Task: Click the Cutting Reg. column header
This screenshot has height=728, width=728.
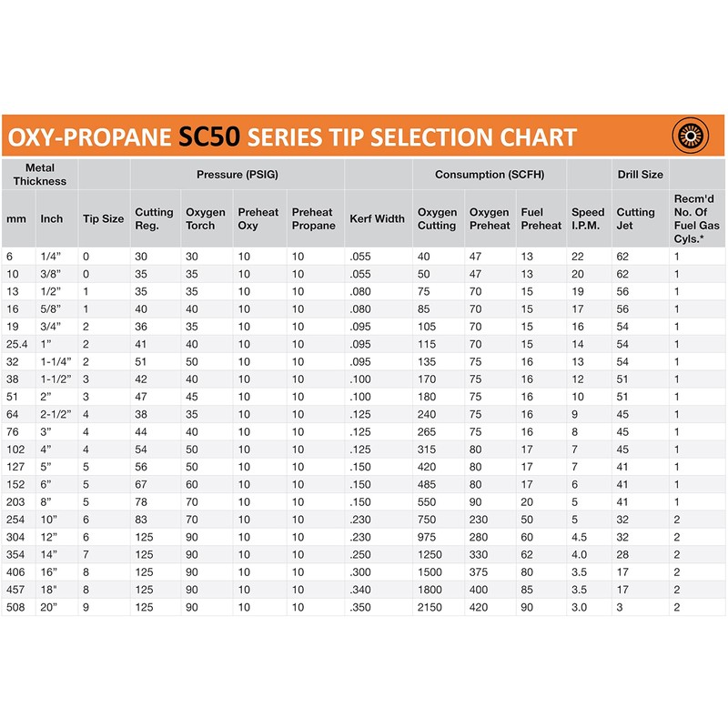Action: [153, 218]
